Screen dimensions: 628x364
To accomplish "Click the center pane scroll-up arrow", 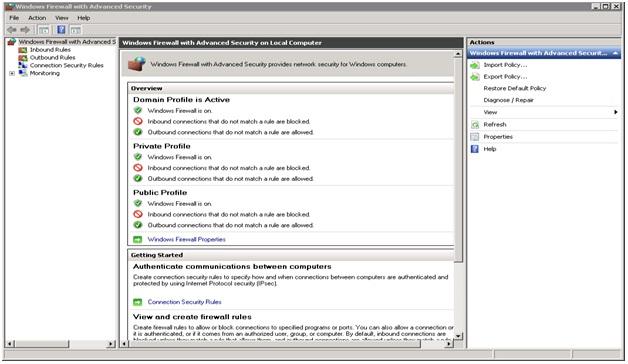I will click(x=458, y=54).
